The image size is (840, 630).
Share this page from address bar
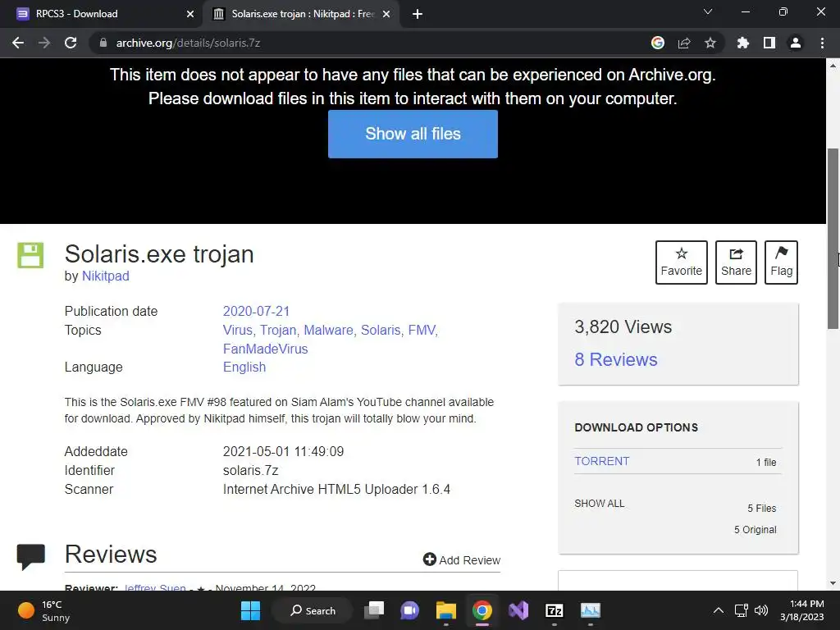(x=684, y=43)
